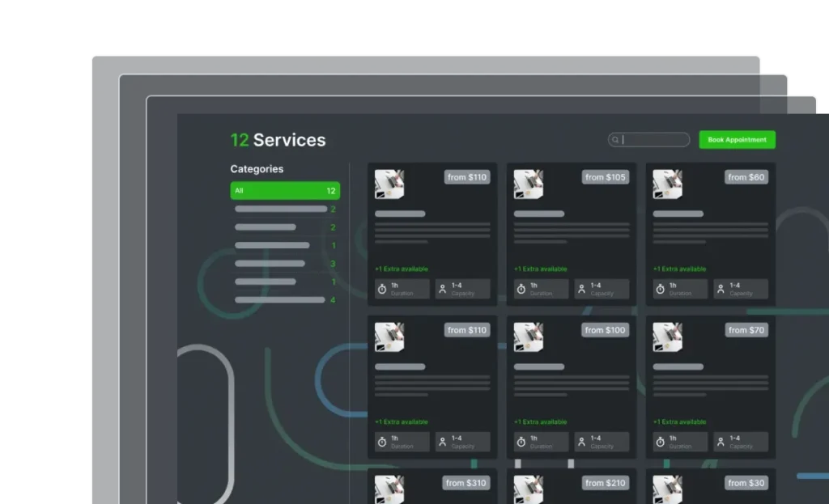Click the capacity person icon on the $60 card
This screenshot has height=504, width=829.
(x=721, y=289)
